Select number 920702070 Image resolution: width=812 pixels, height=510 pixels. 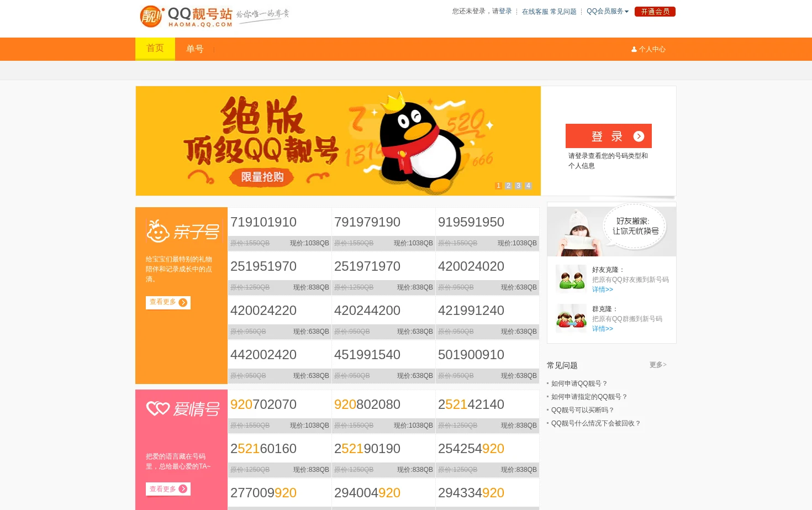[263, 404]
